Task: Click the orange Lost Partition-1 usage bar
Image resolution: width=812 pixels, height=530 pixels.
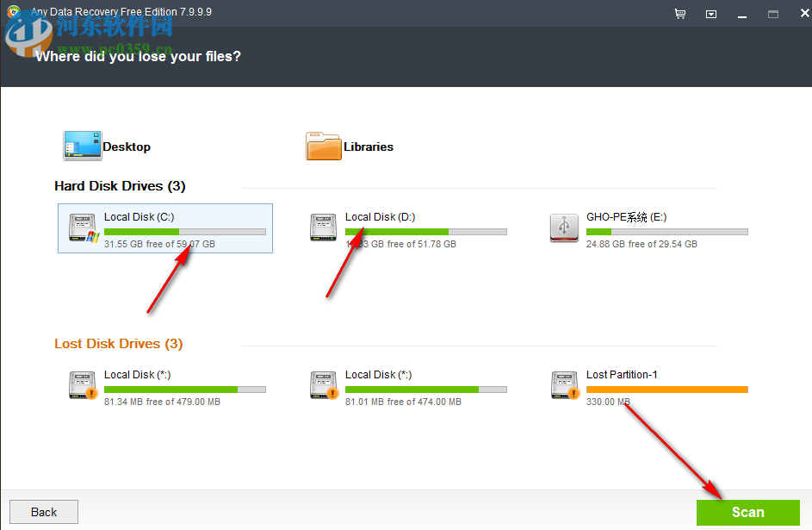Action: tap(667, 390)
